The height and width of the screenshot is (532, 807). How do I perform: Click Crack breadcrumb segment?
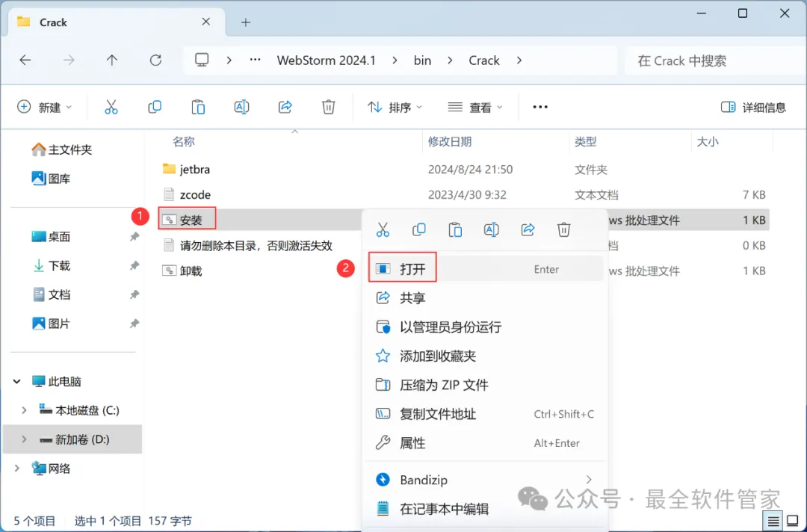(x=483, y=61)
